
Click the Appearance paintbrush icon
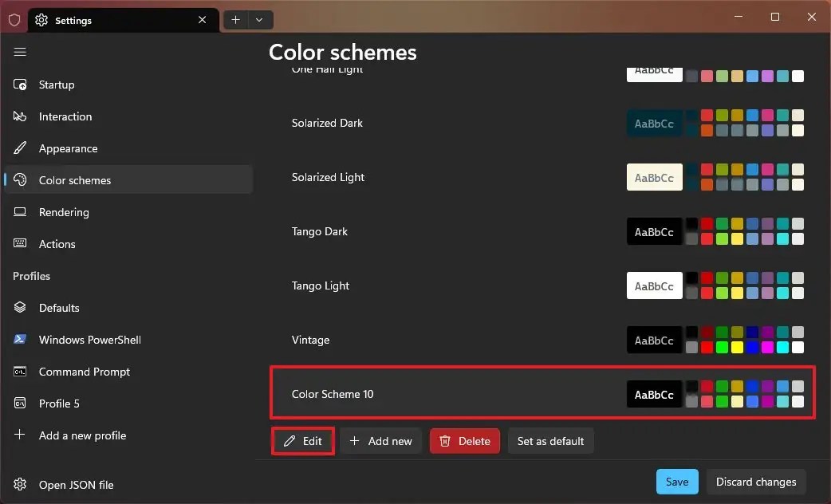coord(20,148)
